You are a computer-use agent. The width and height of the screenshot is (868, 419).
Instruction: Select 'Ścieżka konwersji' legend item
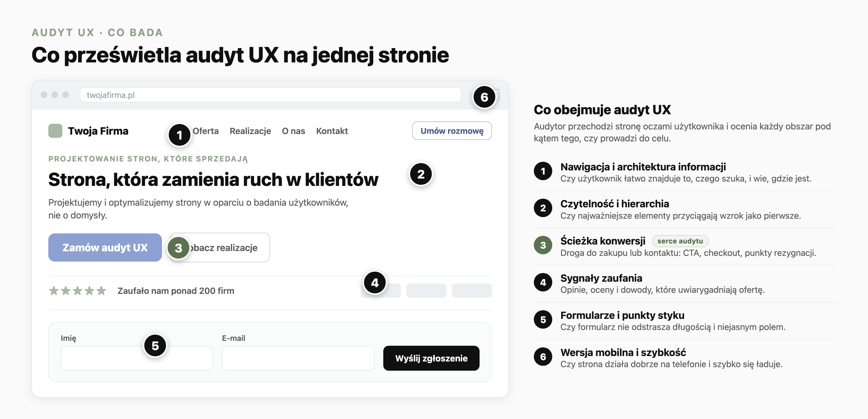point(685,246)
